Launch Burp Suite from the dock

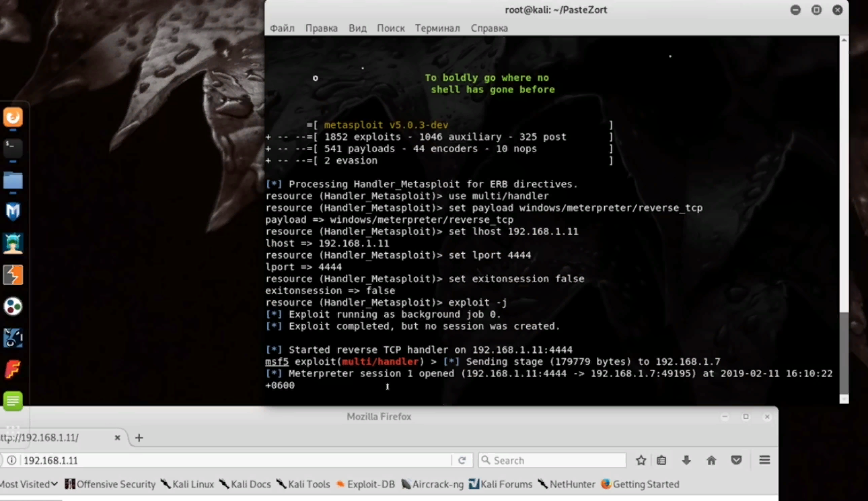(x=13, y=275)
